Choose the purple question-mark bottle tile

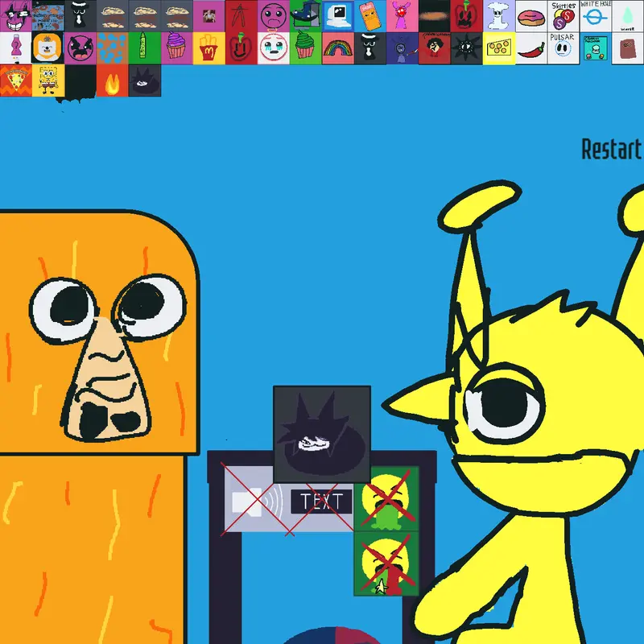tap(15, 48)
